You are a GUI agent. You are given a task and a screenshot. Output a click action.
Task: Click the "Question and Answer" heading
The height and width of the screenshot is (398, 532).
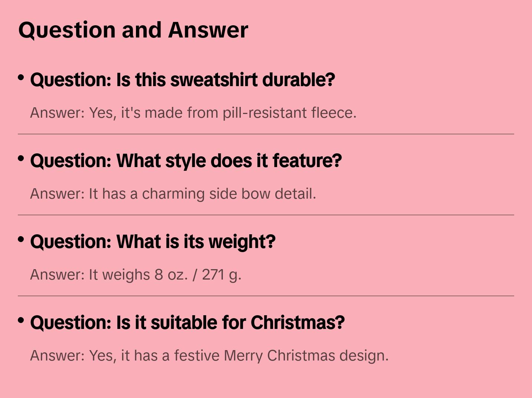point(133,30)
